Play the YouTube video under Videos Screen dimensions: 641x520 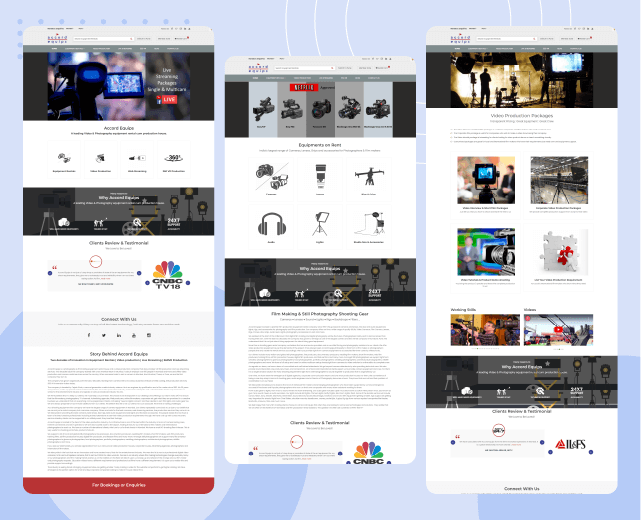[558, 329]
